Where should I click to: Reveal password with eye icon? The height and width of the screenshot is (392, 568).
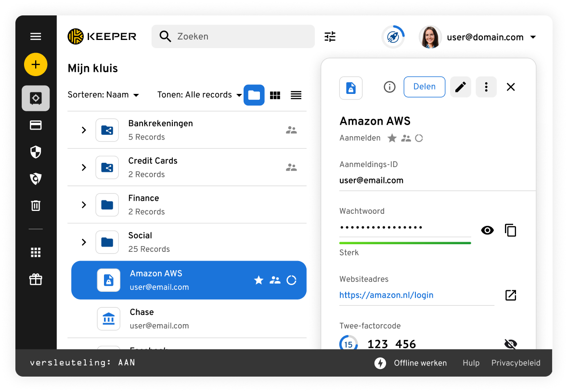tap(487, 230)
